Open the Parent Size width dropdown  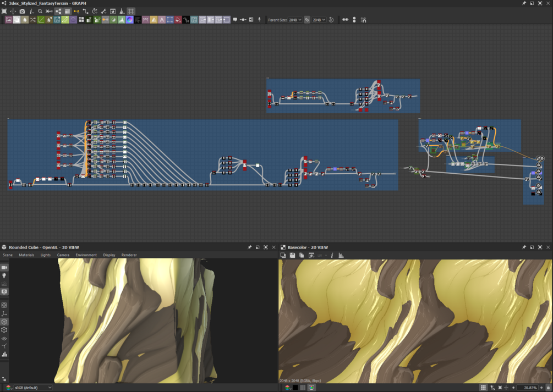point(295,20)
